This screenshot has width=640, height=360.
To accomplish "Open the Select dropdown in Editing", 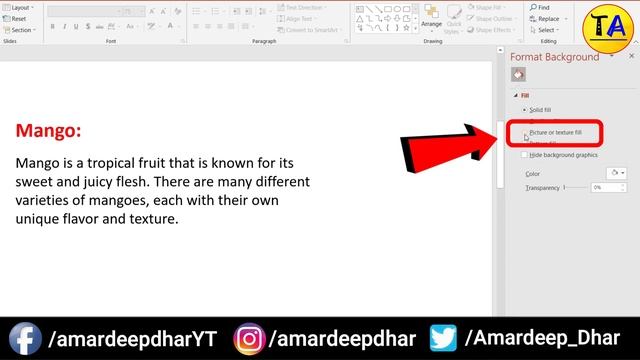I will coord(545,30).
